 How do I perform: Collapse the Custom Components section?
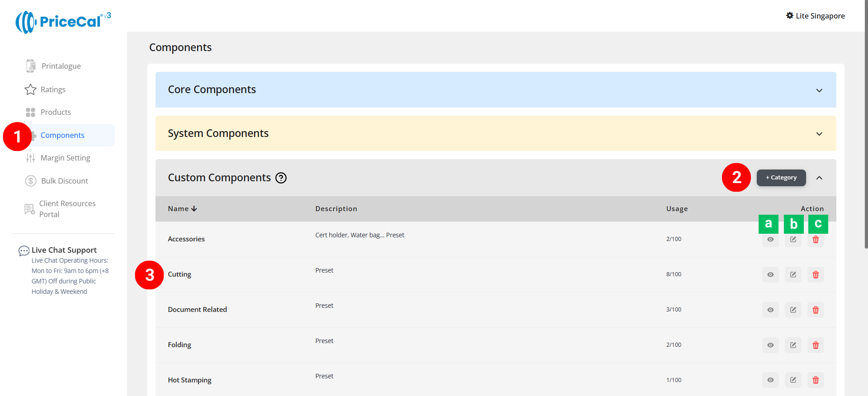click(819, 178)
